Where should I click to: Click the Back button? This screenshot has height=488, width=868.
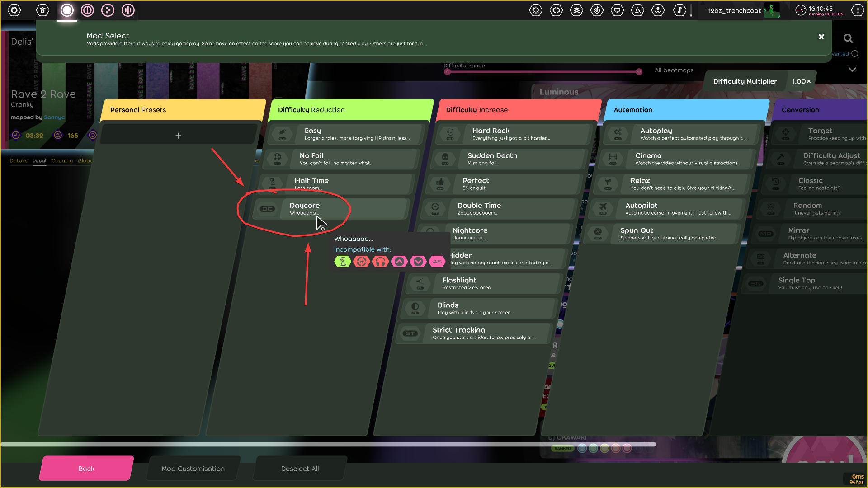pyautogui.click(x=86, y=468)
